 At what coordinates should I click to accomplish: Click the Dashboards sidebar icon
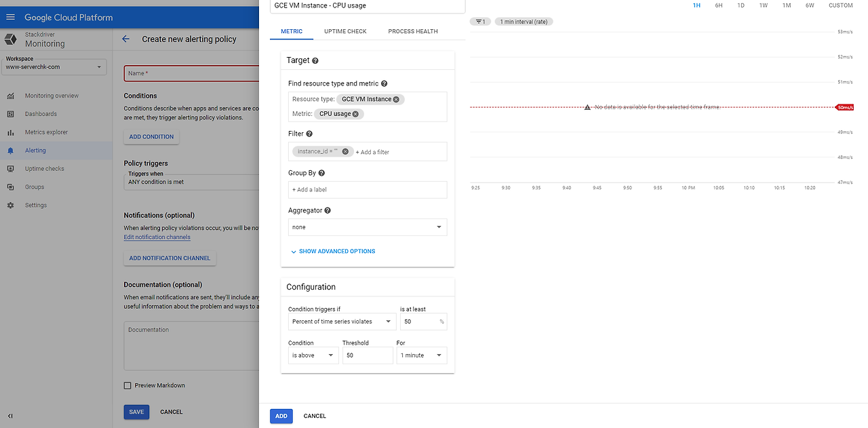pos(10,114)
